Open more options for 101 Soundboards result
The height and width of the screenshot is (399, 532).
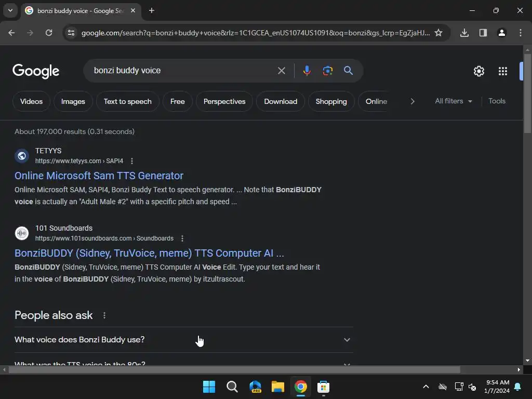pyautogui.click(x=182, y=238)
